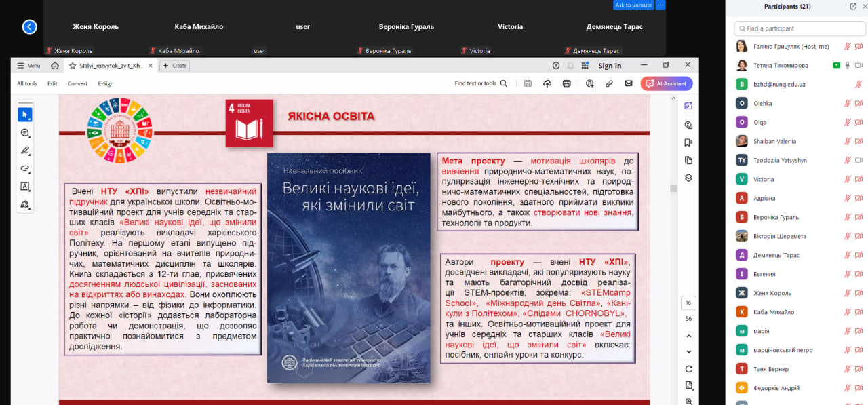Open the layers panel icon

(x=688, y=178)
